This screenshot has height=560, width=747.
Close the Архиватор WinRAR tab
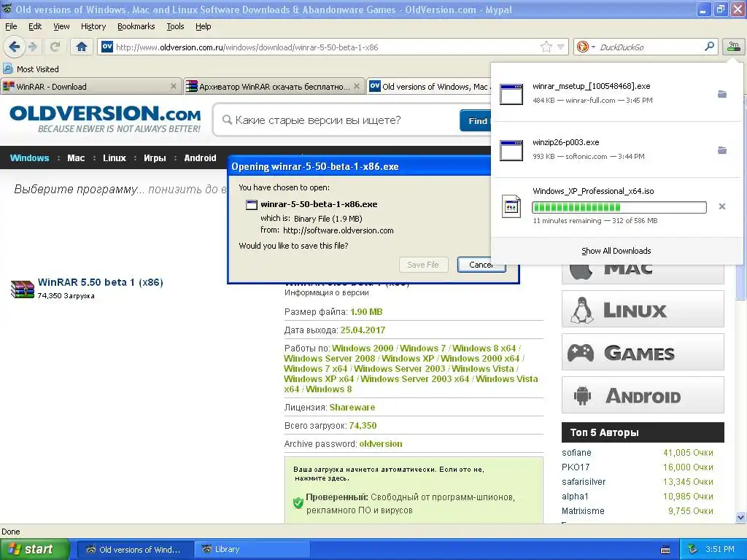(x=356, y=86)
